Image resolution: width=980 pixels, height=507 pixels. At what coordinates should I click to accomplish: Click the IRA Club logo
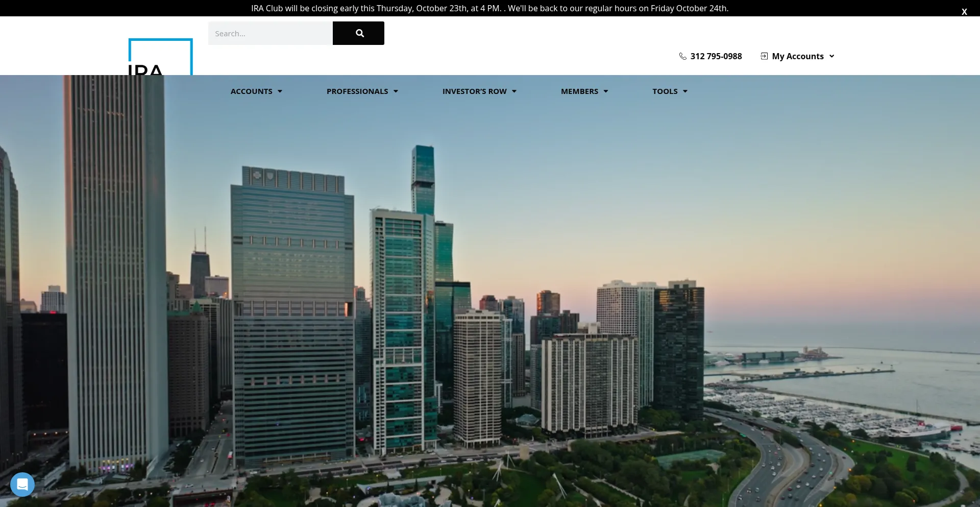pyautogui.click(x=160, y=57)
